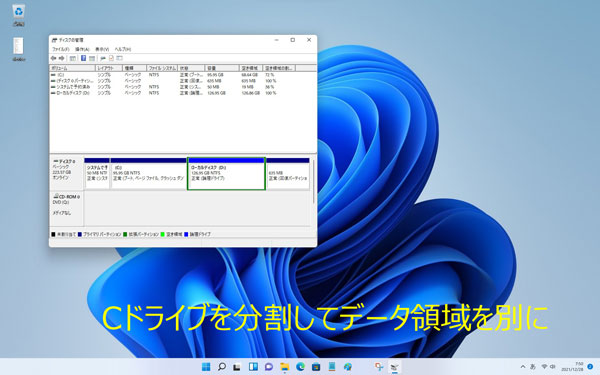This screenshot has width=600, height=375.
Task: Click the light green 空き領域 legend swatch
Action: coord(163,234)
